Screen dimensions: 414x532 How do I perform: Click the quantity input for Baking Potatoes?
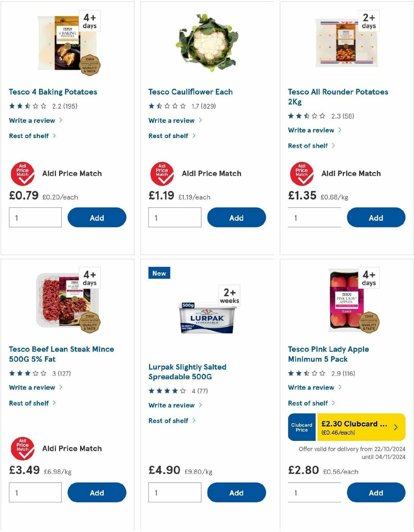34,217
